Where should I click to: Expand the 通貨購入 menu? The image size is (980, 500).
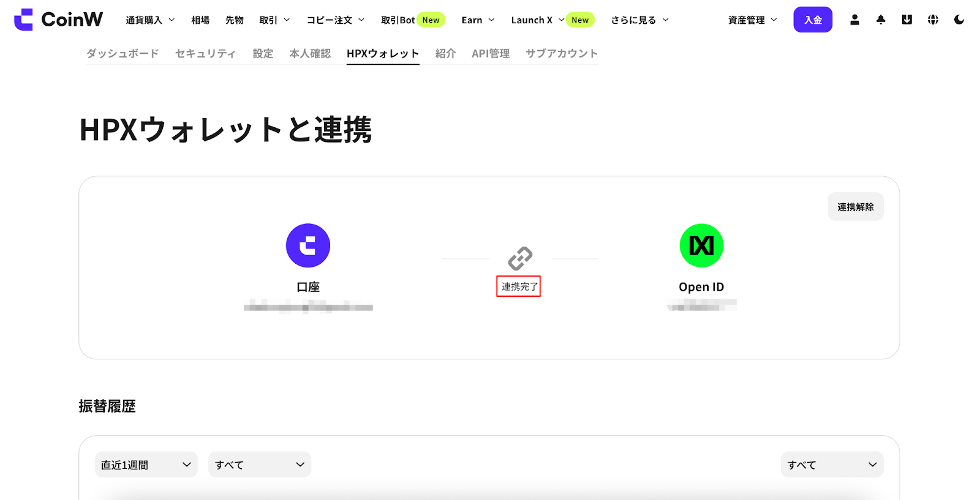pos(150,20)
